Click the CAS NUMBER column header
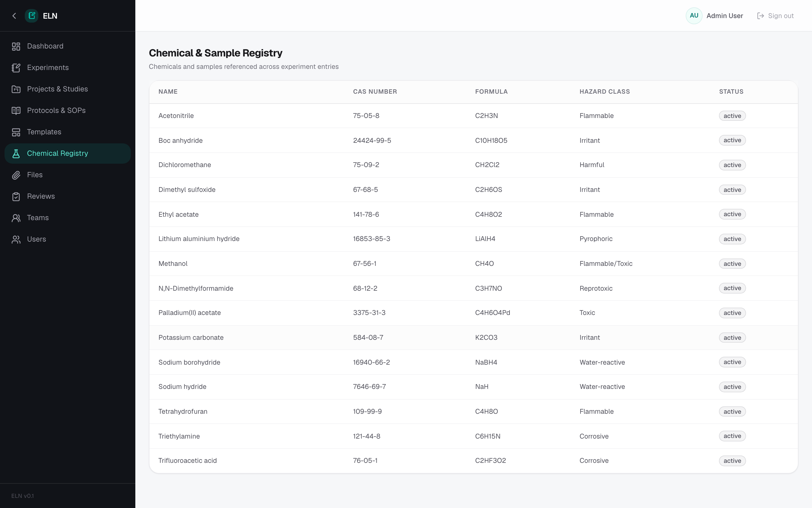 375,92
